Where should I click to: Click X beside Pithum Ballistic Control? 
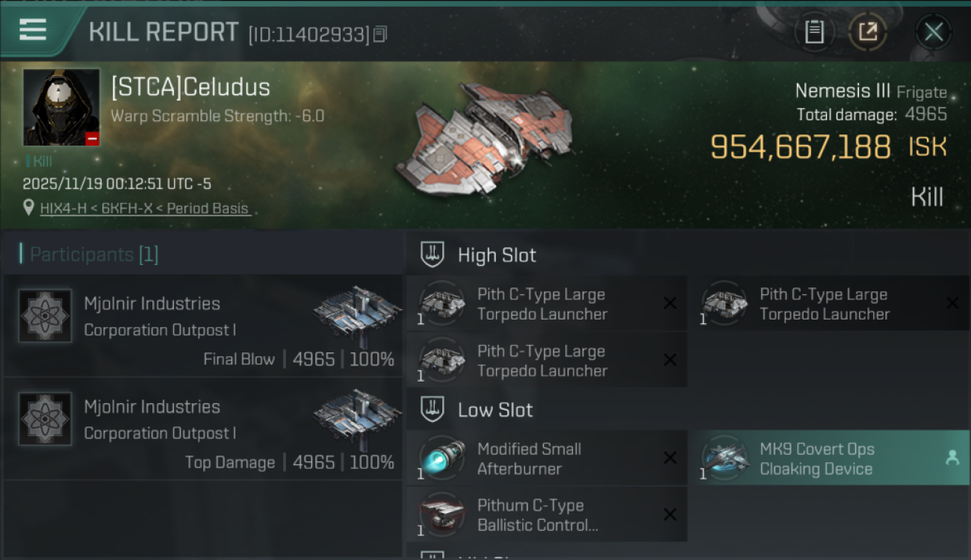click(670, 515)
